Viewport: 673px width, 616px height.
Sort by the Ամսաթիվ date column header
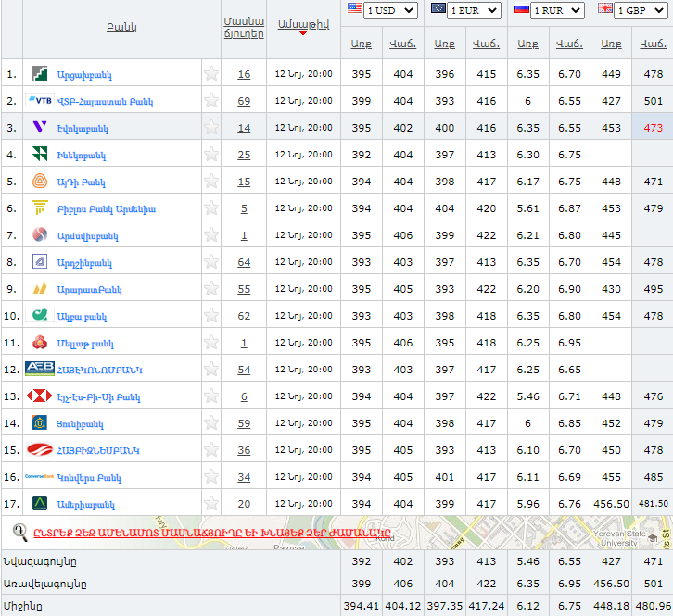pyautogui.click(x=303, y=24)
